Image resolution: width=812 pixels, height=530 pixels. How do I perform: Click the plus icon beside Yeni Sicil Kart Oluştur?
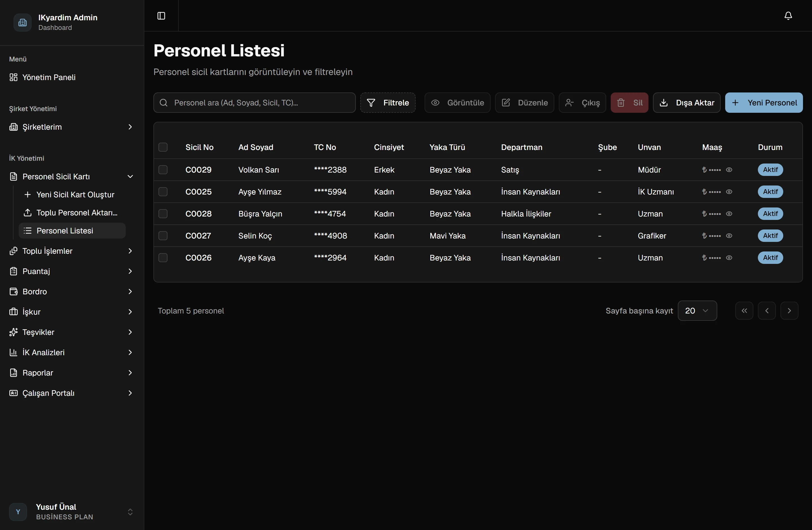coord(28,195)
